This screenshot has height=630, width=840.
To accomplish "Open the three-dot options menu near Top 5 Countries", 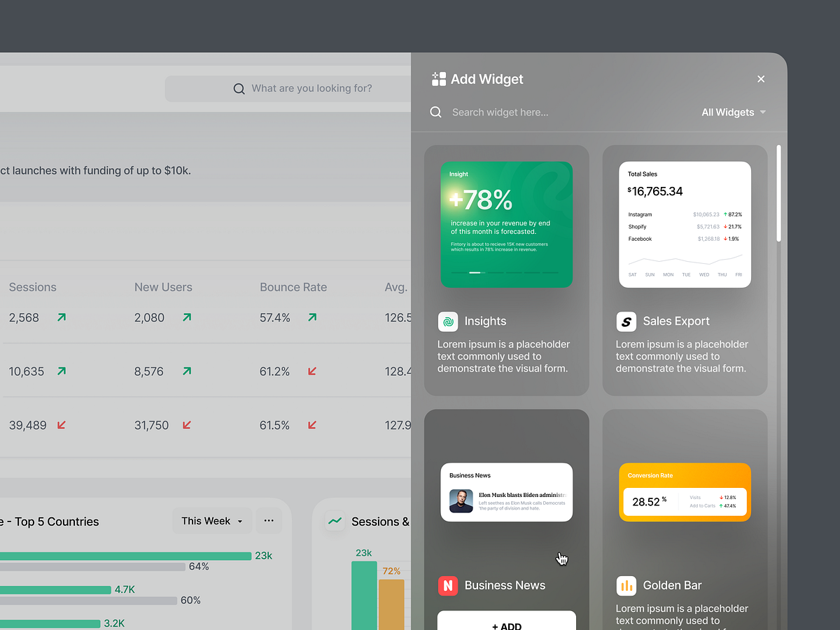I will tap(269, 521).
